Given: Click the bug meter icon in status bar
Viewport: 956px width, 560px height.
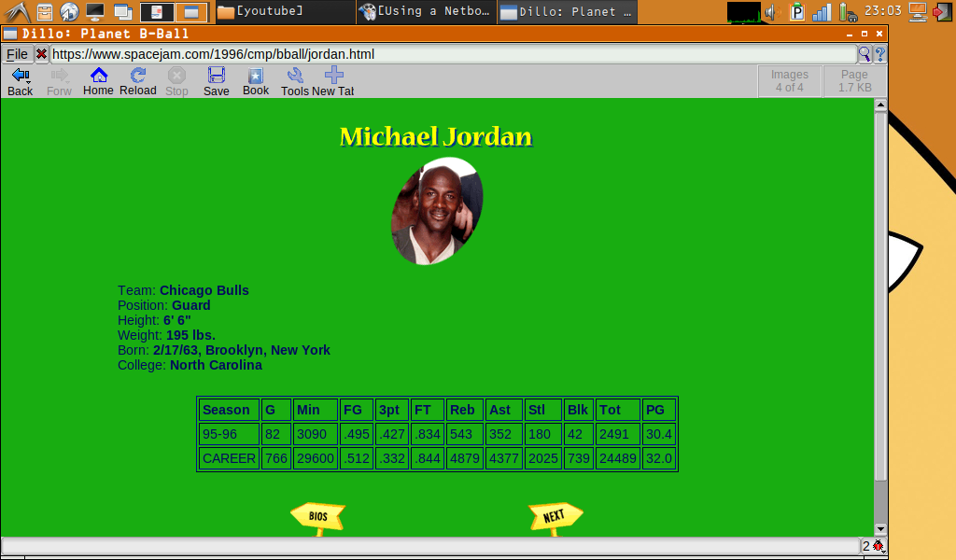Looking at the screenshot, I should [879, 546].
